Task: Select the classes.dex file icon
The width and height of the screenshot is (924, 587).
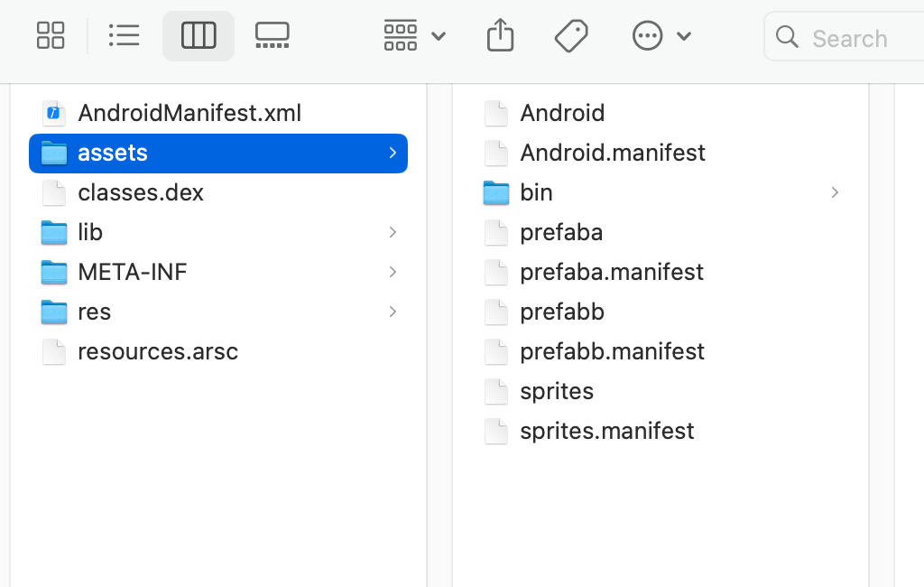Action: [x=54, y=193]
